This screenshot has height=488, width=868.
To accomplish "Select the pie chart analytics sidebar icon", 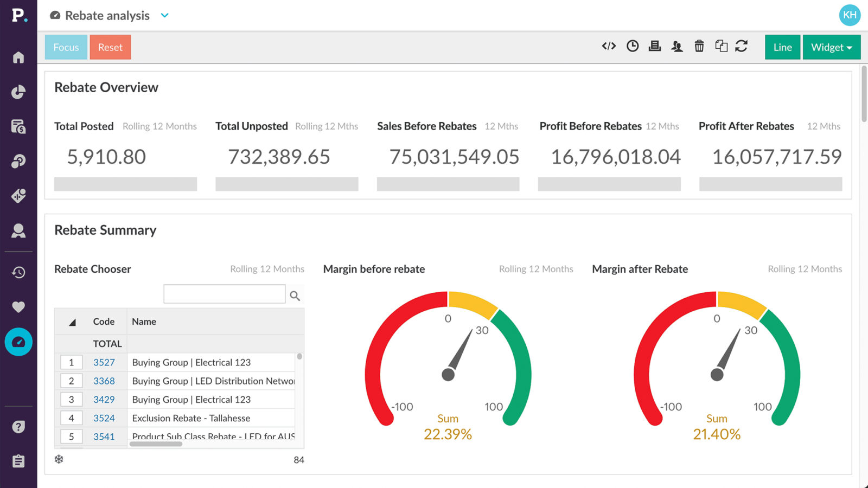I will click(x=18, y=92).
